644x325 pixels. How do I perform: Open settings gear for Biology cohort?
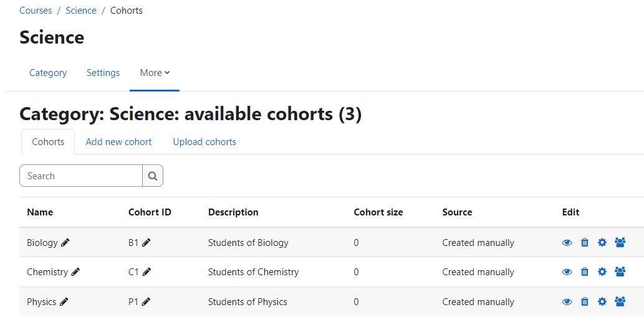[x=602, y=243]
